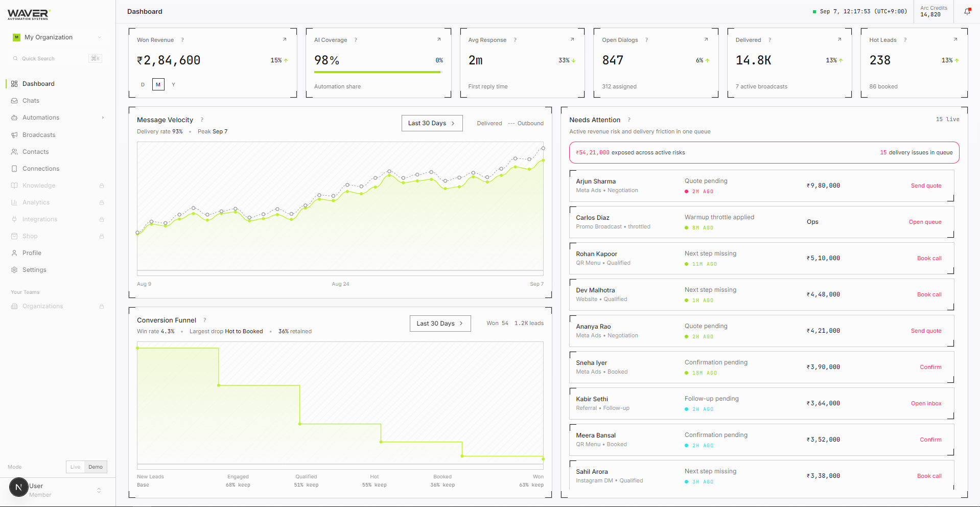Click the 15 live indicator
Viewport: 980px width, 507px height.
tap(947, 119)
